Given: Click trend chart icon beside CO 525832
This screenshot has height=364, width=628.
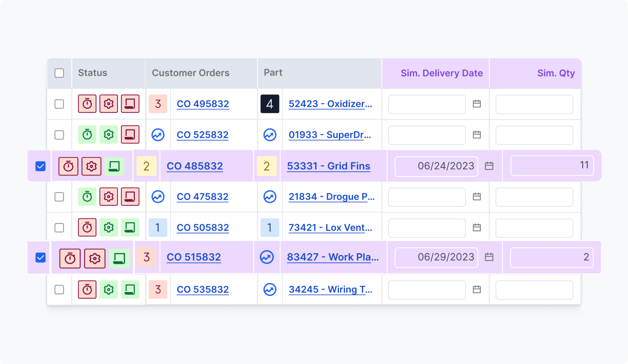Looking at the screenshot, I should 158,135.
